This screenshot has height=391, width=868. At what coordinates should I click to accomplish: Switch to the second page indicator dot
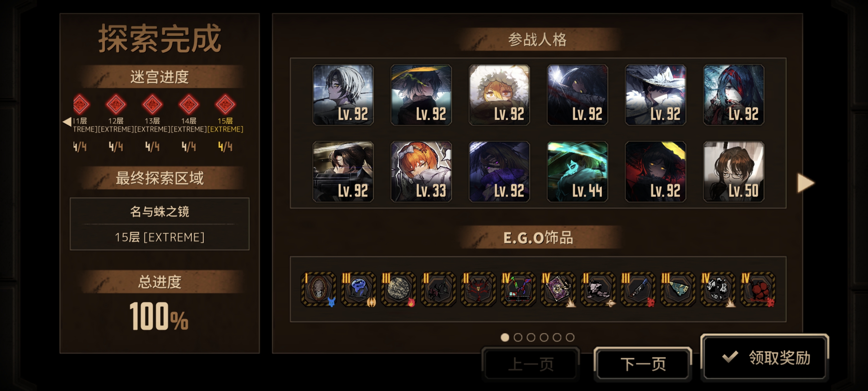tap(518, 337)
